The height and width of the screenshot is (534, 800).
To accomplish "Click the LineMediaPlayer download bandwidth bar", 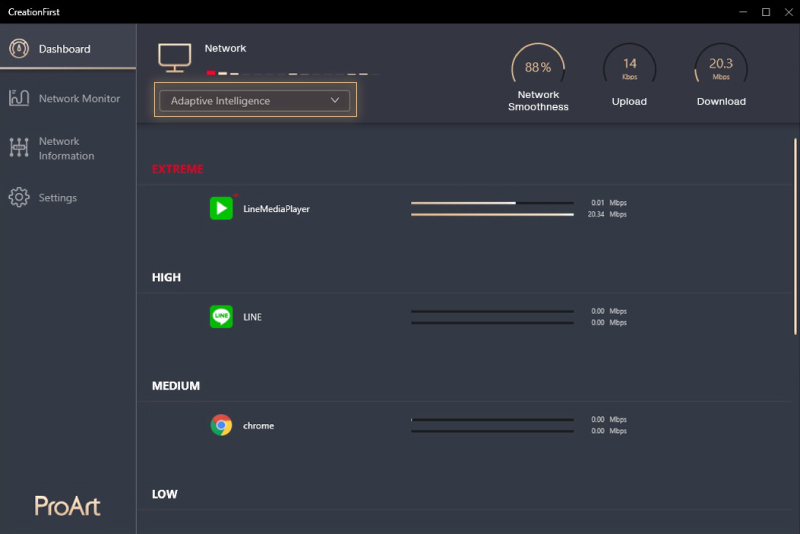I will click(x=492, y=214).
